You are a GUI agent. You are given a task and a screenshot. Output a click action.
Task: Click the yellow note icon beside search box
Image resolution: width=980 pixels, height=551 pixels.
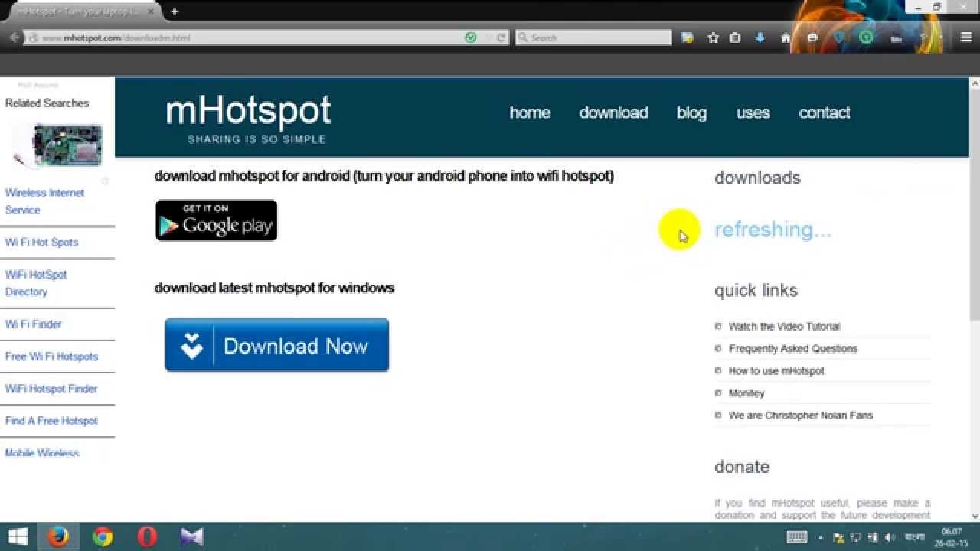point(688,37)
